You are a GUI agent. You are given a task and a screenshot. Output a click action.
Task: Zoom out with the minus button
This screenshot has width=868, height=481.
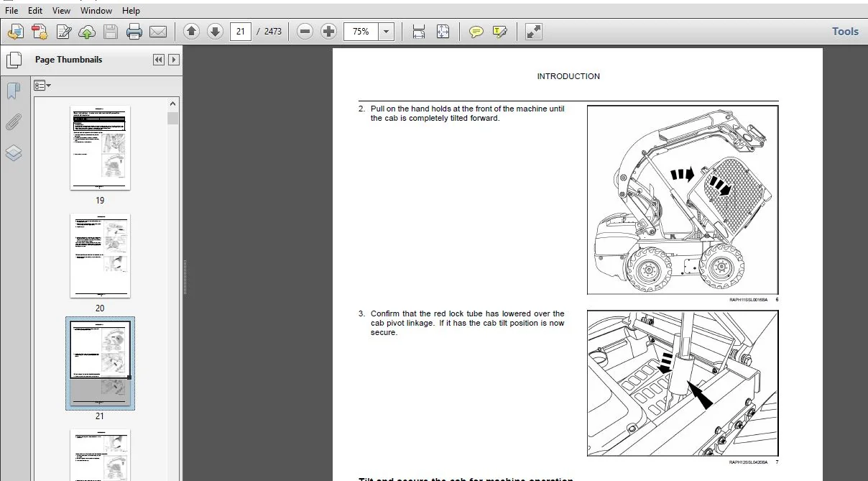click(305, 32)
